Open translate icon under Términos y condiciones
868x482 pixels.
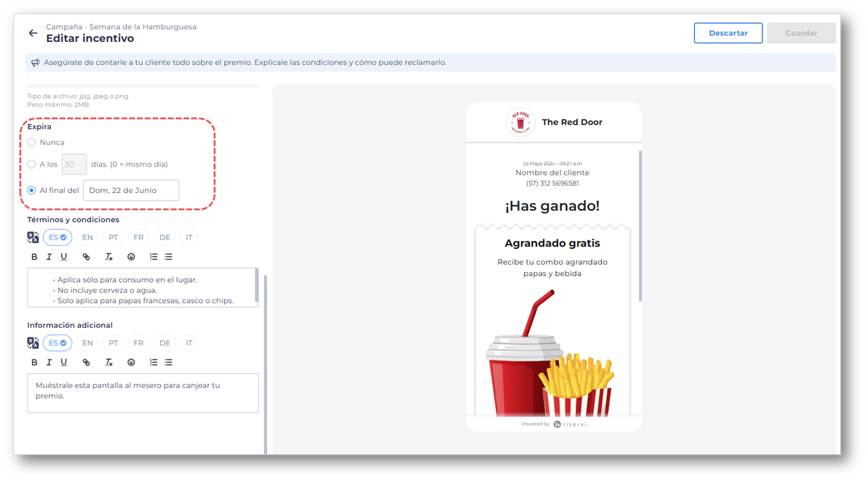[x=33, y=237]
